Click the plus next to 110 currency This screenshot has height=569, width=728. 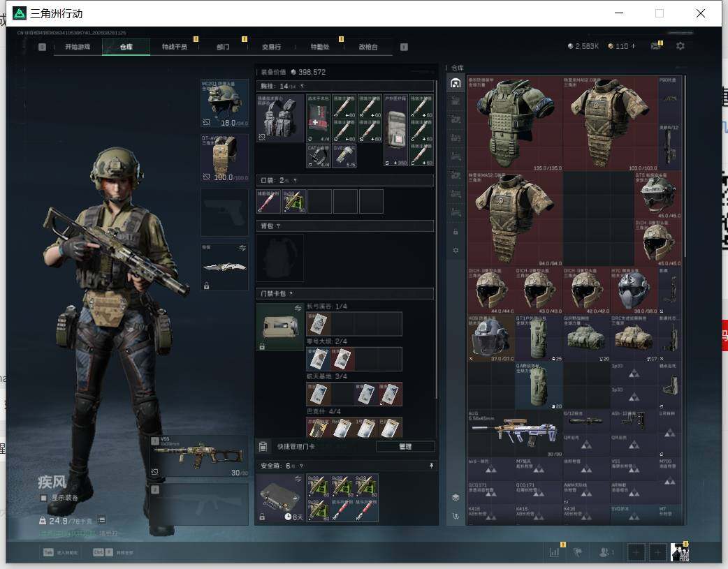pos(633,46)
